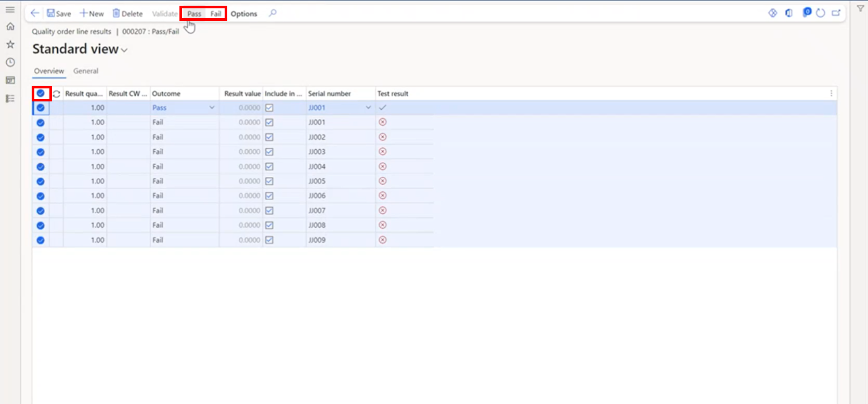The width and height of the screenshot is (868, 404).
Task: Expand the Outcome dropdown for Pass row
Action: [x=212, y=108]
